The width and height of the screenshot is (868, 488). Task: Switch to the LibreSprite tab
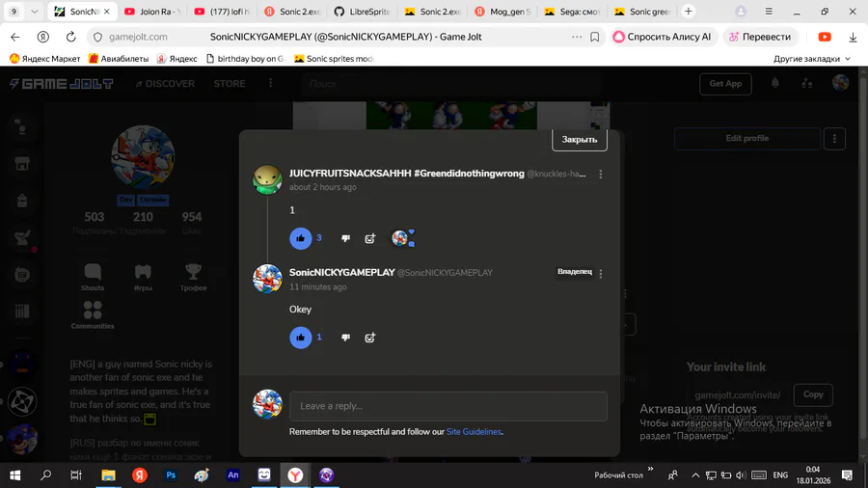(362, 11)
